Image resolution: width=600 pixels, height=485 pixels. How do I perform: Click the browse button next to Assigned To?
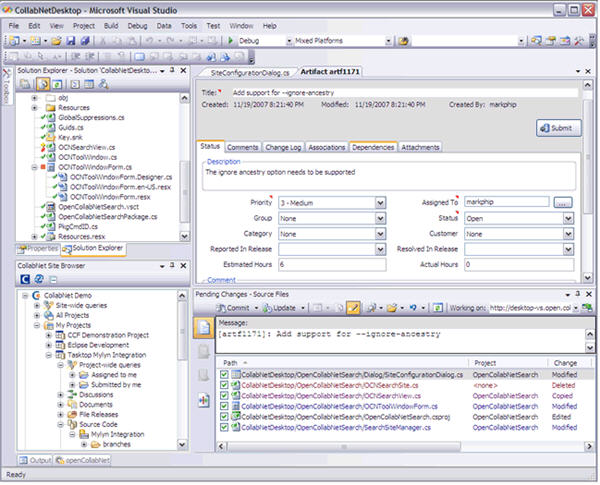563,202
